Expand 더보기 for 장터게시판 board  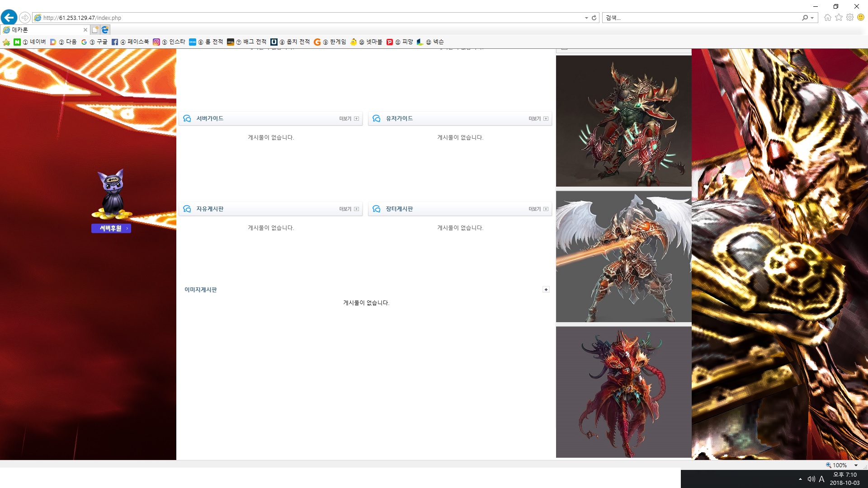[x=538, y=209]
